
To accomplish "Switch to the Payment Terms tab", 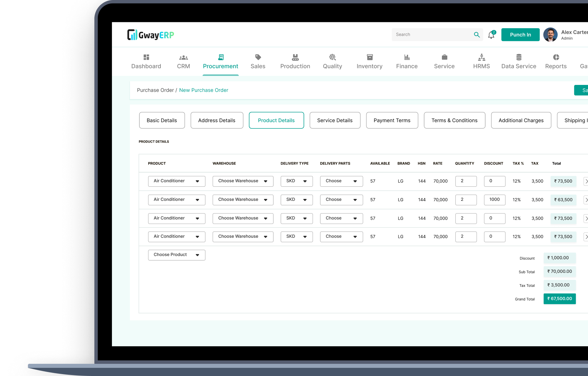I will (x=392, y=120).
